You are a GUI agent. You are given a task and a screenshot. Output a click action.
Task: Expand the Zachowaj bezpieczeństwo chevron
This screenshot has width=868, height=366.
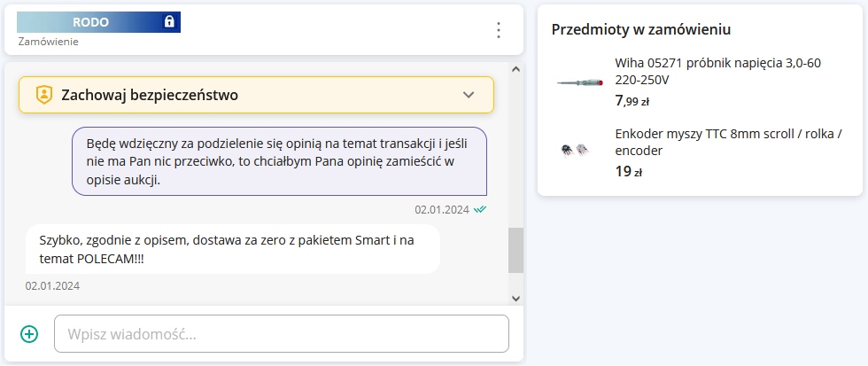[469, 95]
